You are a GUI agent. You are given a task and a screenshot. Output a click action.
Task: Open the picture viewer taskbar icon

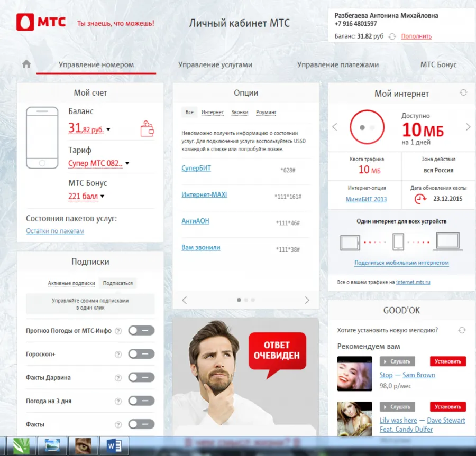pos(52,445)
